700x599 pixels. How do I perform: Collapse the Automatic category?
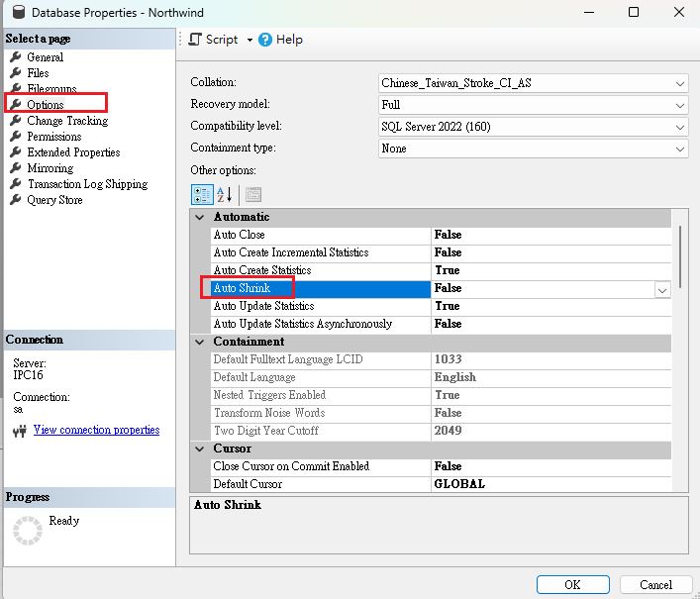point(200,217)
